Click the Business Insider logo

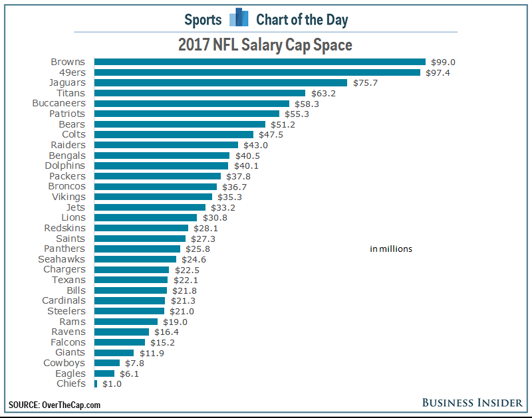473,403
